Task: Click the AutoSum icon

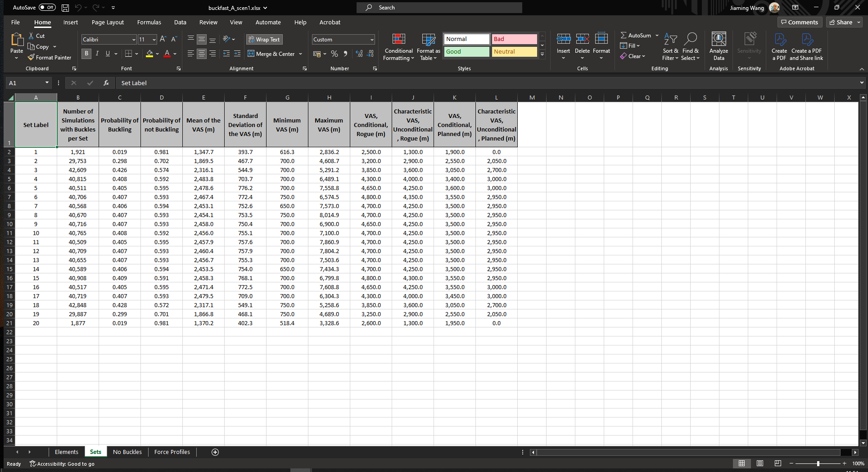Action: [x=636, y=35]
